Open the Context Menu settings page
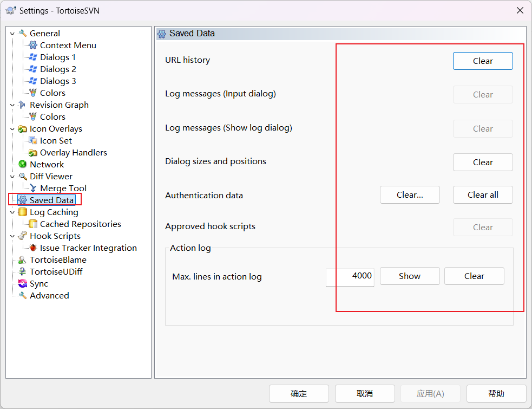532x409 pixels. [68, 45]
